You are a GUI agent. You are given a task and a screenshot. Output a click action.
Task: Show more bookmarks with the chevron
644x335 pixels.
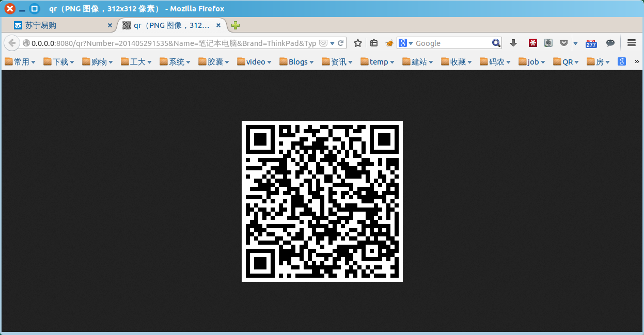click(637, 62)
